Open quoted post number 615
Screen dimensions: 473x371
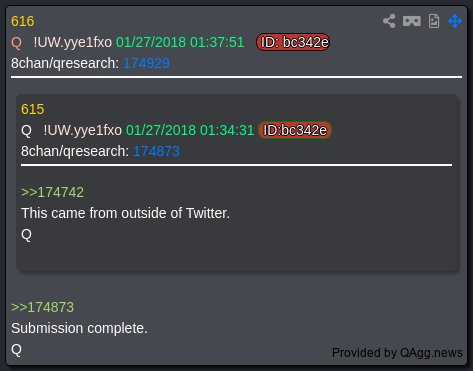(x=33, y=109)
